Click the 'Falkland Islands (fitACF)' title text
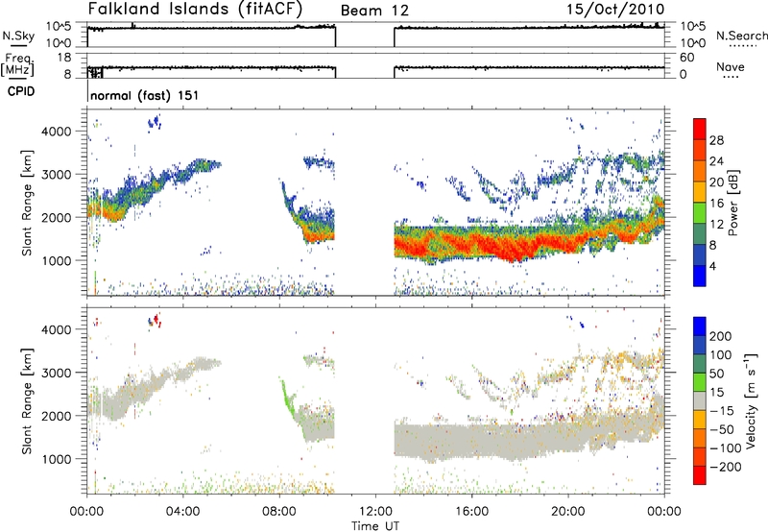Image resolution: width=768 pixels, height=532 pixels. [x=196, y=10]
